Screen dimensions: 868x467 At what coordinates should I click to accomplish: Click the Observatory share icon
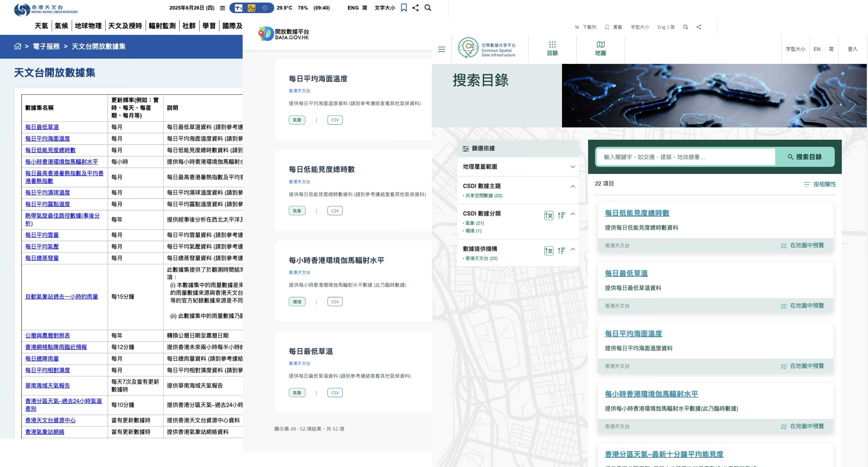[416, 8]
